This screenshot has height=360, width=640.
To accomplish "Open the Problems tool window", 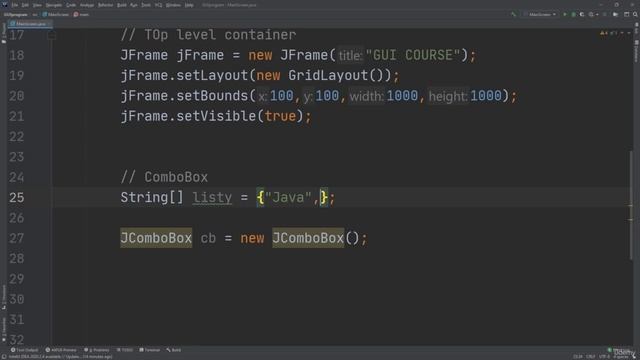I will coord(97,350).
